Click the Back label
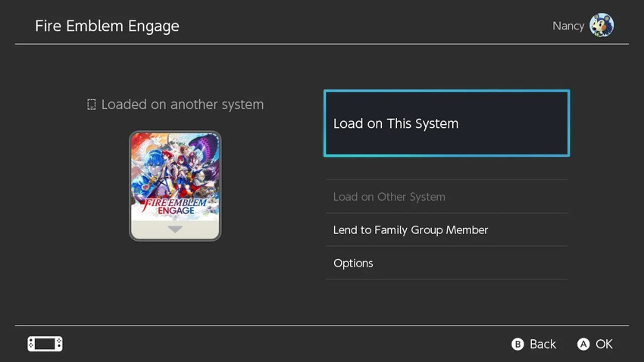The image size is (644, 362). tap(542, 344)
